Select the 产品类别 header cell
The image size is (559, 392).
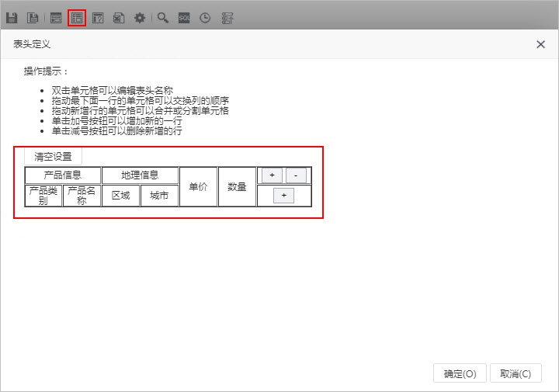pyautogui.click(x=43, y=196)
